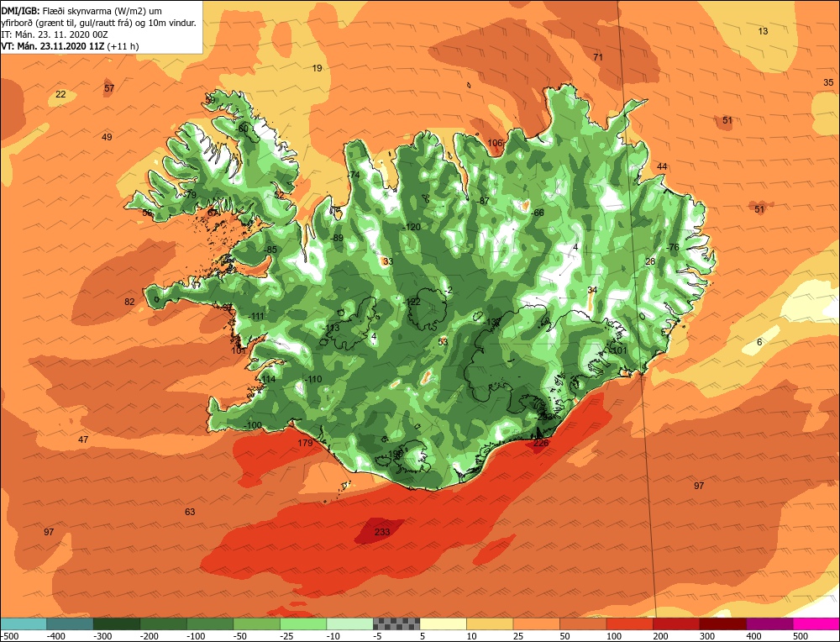Screen dimensions: 840x642
Task: Click the legend label -400
Action: click(x=55, y=637)
